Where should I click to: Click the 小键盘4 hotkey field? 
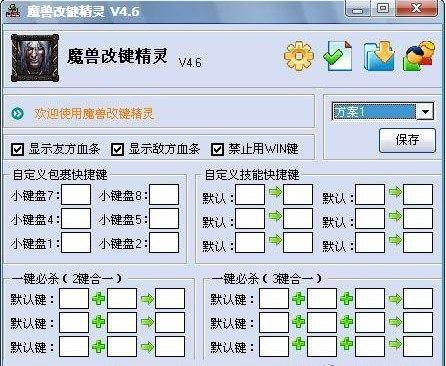tap(76, 218)
